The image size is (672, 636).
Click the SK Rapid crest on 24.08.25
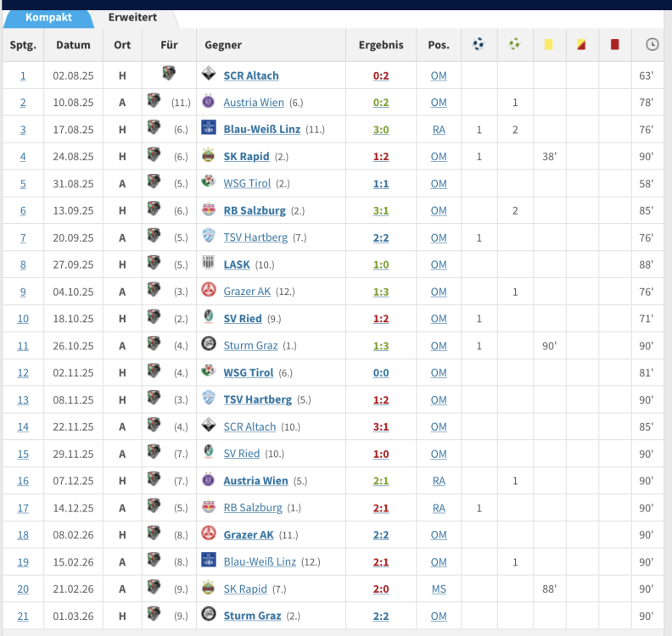click(x=209, y=156)
